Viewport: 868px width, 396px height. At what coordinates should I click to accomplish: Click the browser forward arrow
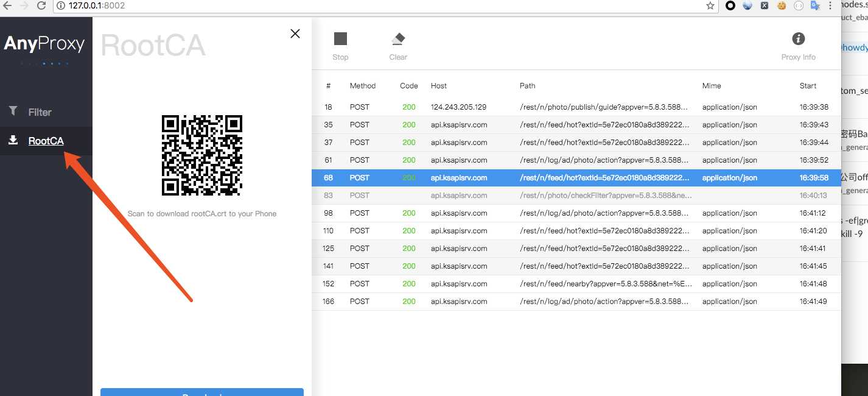pos(24,5)
